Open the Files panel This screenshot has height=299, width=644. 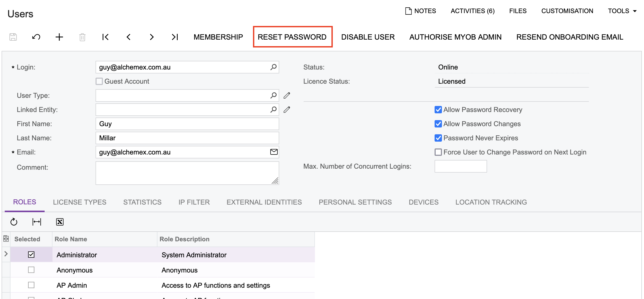coord(518,11)
